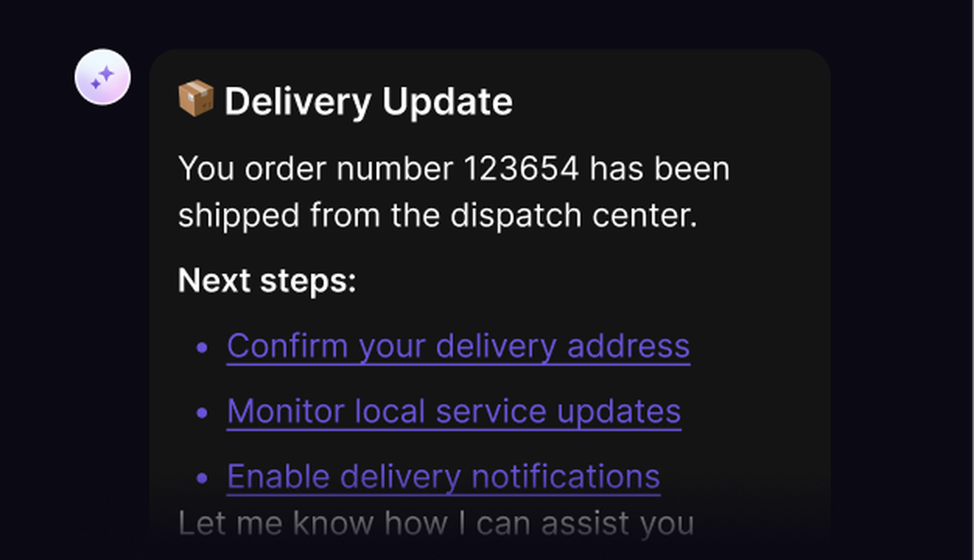
Task: Click the Delivery Update heading text
Action: point(368,101)
